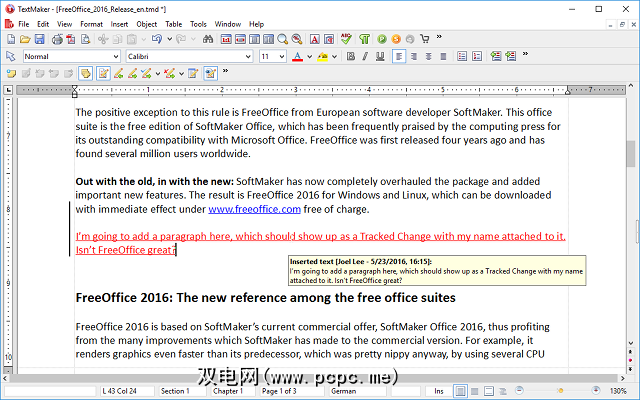Open the Table menu

click(173, 24)
